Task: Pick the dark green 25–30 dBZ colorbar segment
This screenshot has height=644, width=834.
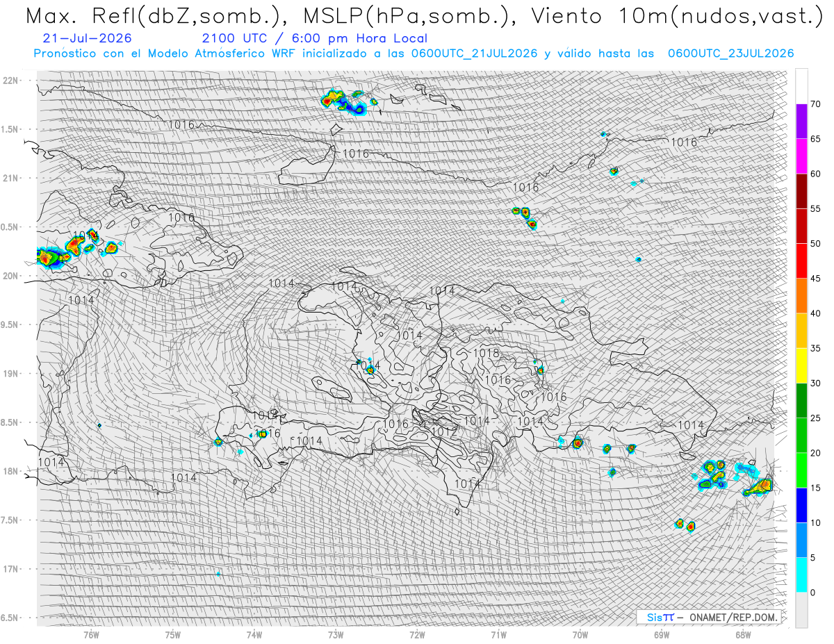Action: [801, 400]
